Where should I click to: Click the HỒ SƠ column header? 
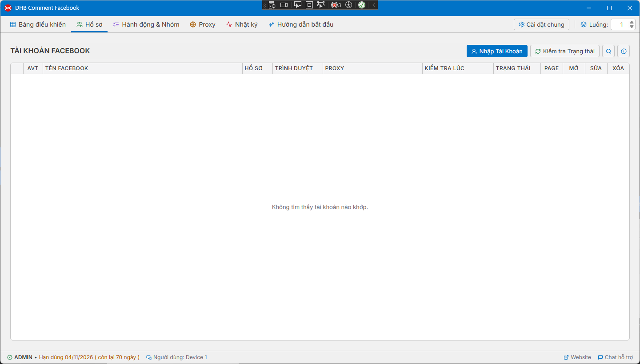258,68
